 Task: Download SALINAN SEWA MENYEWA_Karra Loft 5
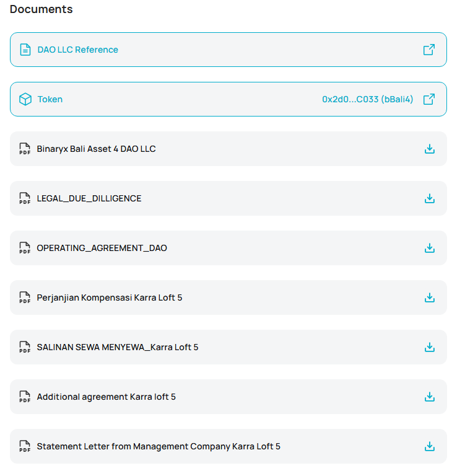(430, 347)
